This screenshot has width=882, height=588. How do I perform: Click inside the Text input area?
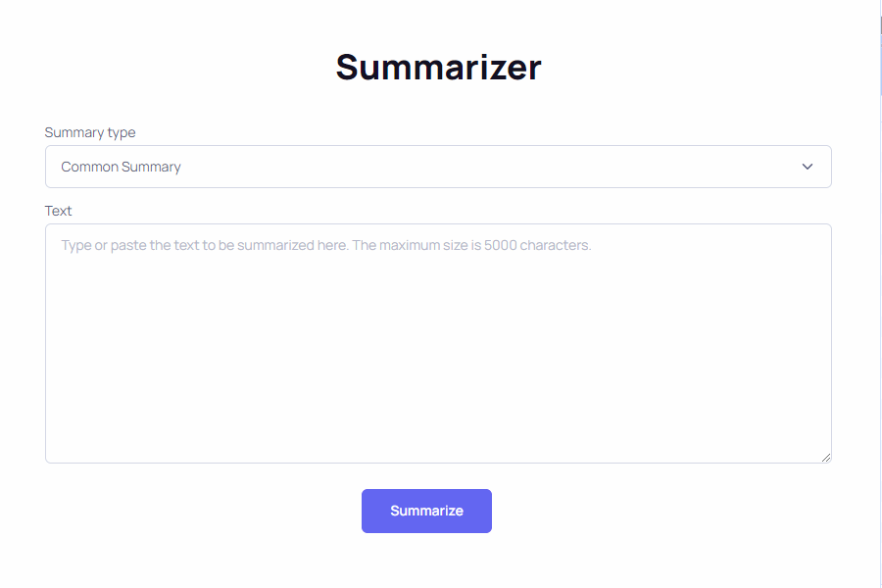[438, 343]
